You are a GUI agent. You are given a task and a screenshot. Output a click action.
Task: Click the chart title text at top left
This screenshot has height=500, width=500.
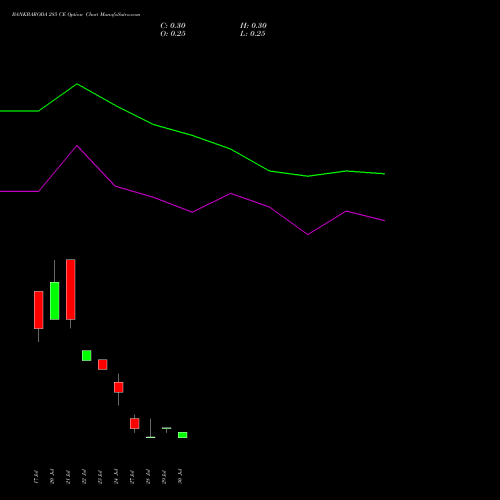pos(76,15)
